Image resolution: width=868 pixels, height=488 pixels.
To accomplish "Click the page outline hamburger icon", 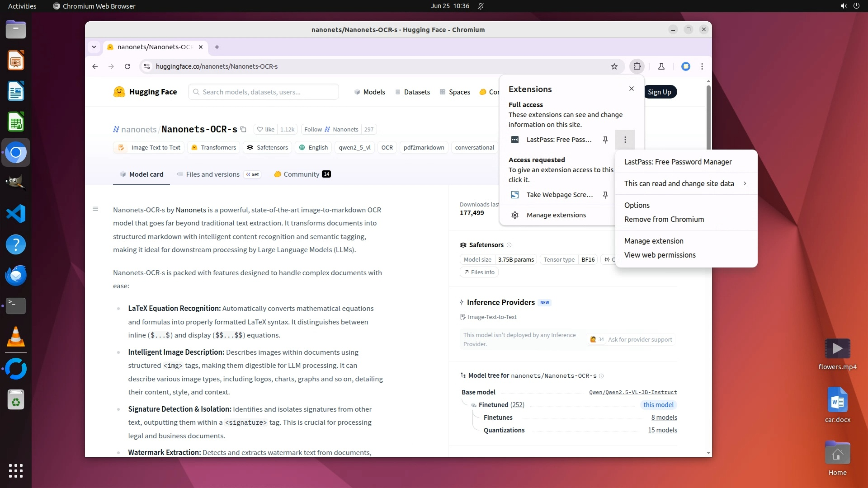I will (x=95, y=209).
